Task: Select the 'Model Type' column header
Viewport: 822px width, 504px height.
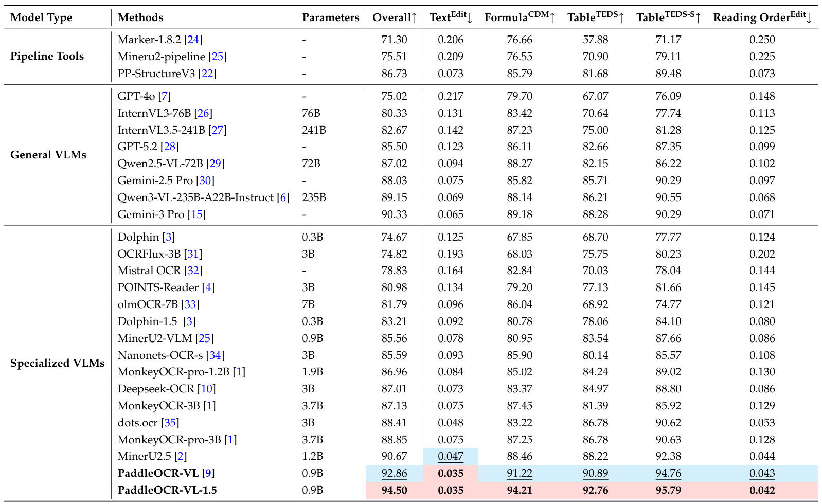Action: click(41, 17)
